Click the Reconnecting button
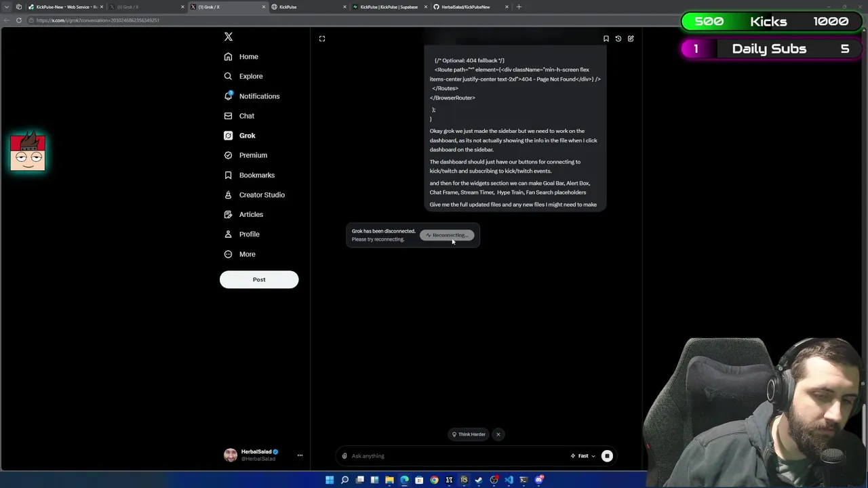This screenshot has height=488, width=868. [x=447, y=235]
